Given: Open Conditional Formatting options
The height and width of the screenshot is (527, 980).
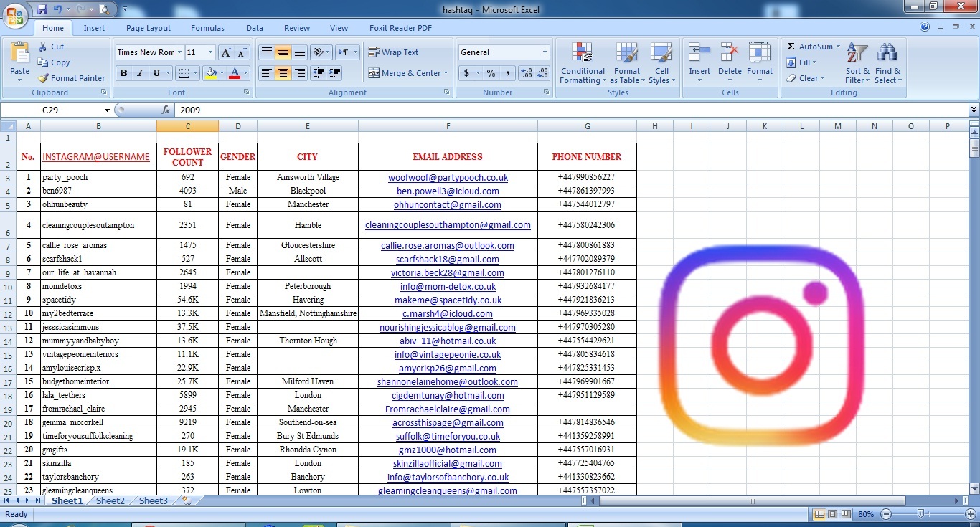Looking at the screenshot, I should click(582, 63).
